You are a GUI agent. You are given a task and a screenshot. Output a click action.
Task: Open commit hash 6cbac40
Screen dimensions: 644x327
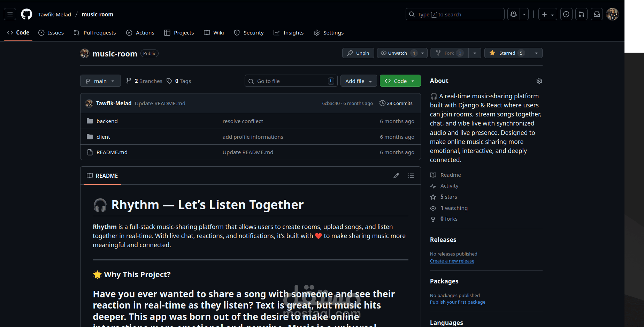click(x=331, y=104)
